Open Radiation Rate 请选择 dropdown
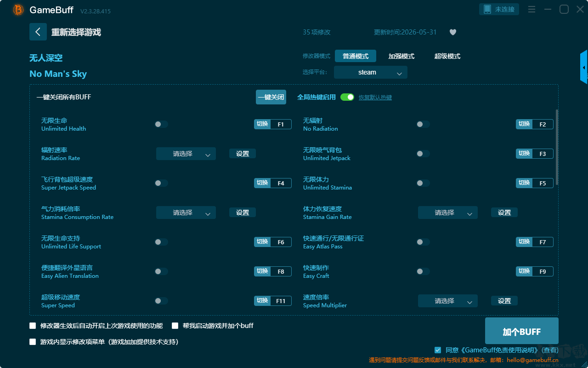588x368 pixels. (x=186, y=154)
